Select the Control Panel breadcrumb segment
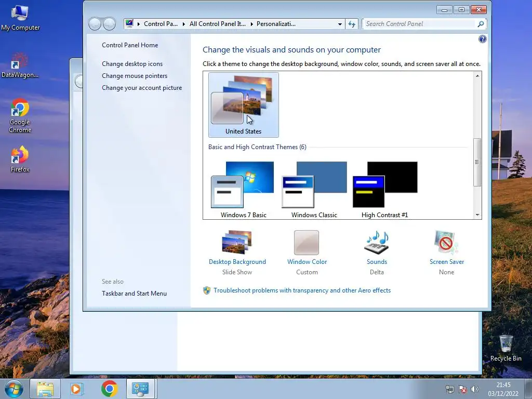Image resolution: width=532 pixels, height=399 pixels. [161, 24]
